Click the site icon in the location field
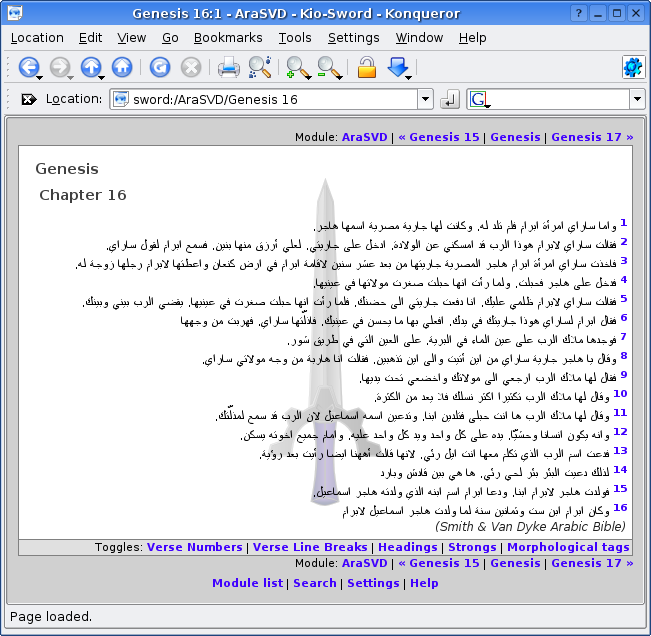Screen dimensions: 651x636 121,100
